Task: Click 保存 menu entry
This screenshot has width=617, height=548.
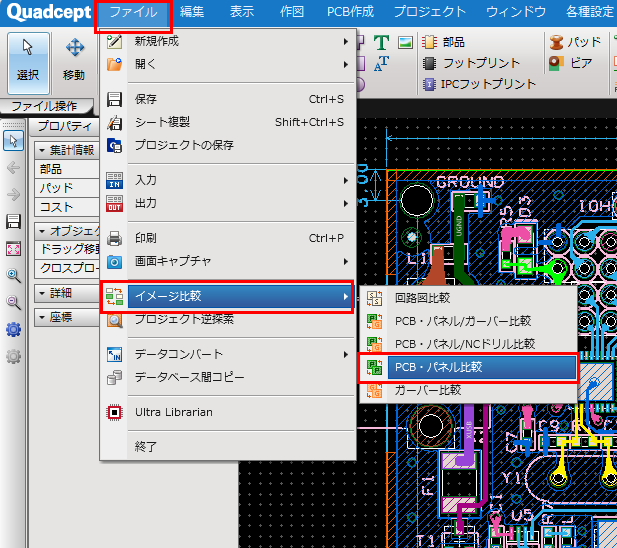Action: [x=228, y=99]
